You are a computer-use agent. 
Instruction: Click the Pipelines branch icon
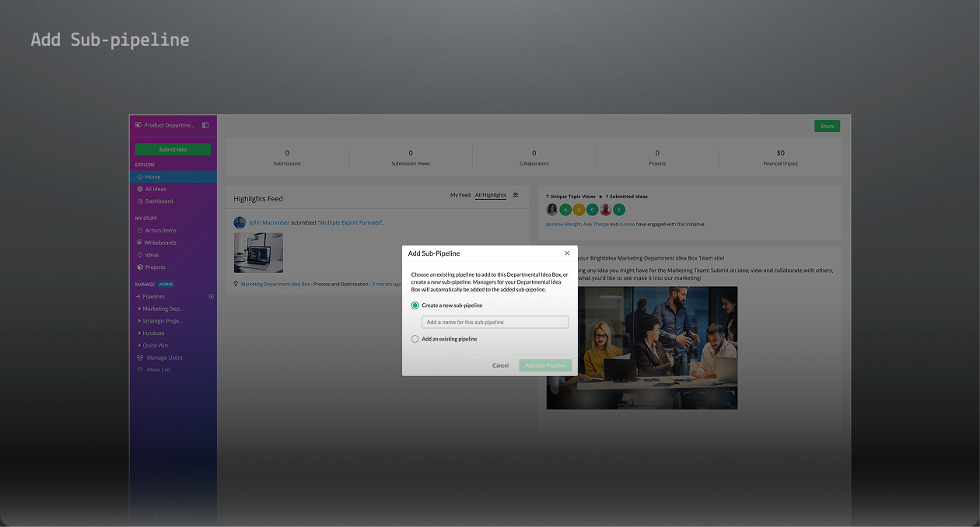138,297
